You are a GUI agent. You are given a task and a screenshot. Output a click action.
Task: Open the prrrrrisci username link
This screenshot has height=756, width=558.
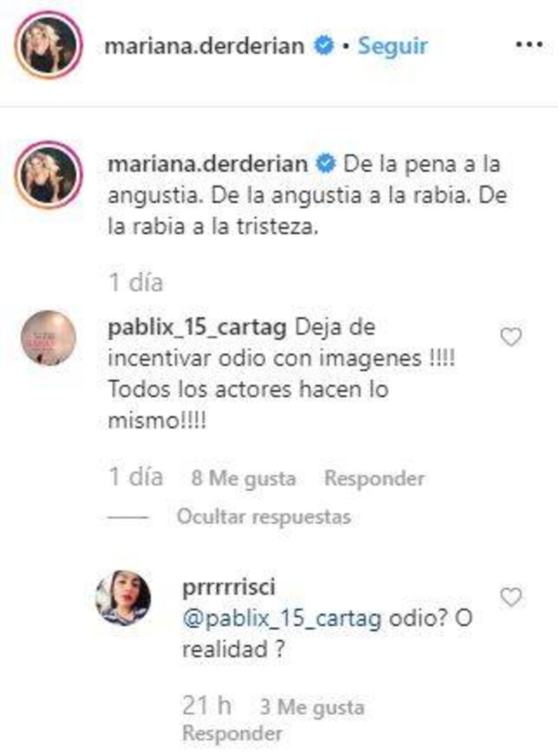click(229, 587)
